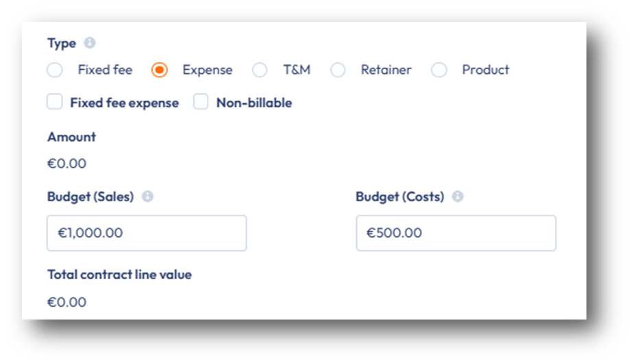Select the Retainer radio button
Screen dimensions: 631x364
tap(338, 70)
